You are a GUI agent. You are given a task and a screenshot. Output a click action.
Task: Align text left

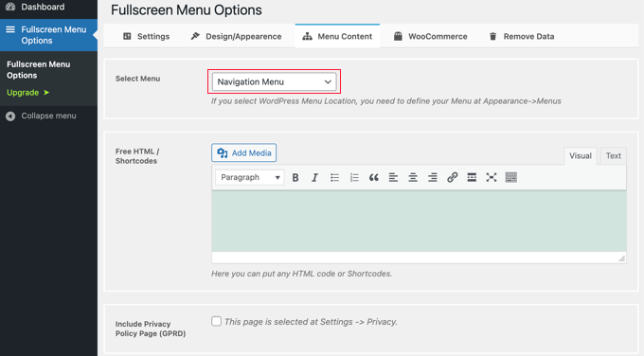click(x=393, y=177)
